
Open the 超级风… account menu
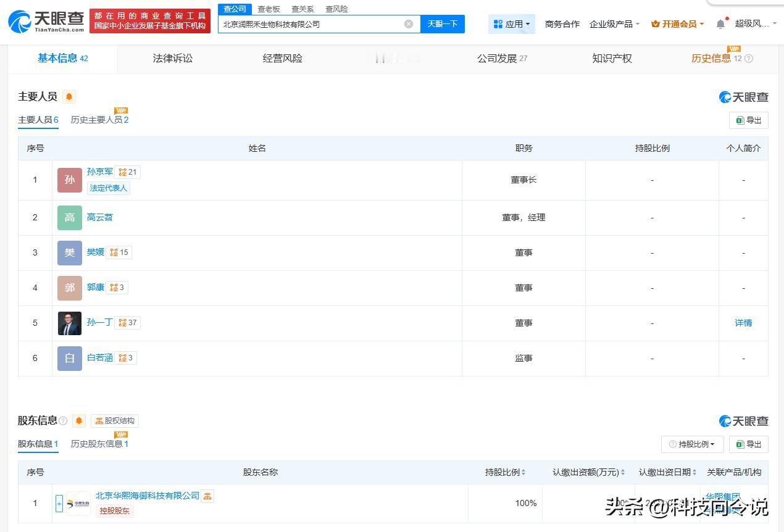point(756,24)
